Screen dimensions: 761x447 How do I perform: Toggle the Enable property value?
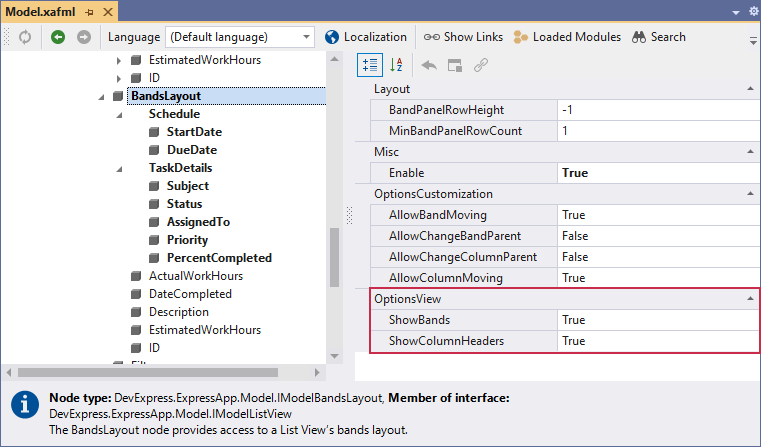coord(659,173)
